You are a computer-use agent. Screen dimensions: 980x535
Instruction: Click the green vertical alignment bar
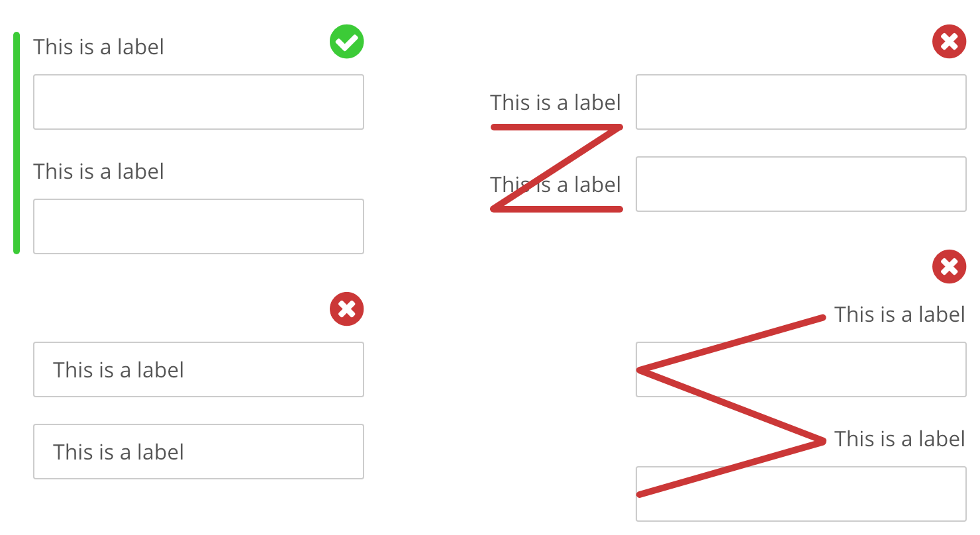click(x=17, y=143)
